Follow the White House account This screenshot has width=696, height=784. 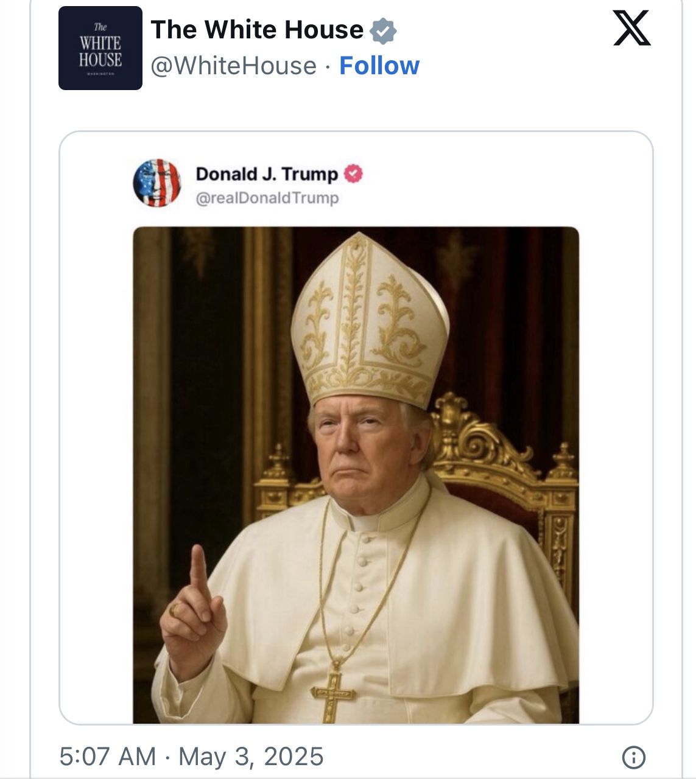(x=379, y=66)
